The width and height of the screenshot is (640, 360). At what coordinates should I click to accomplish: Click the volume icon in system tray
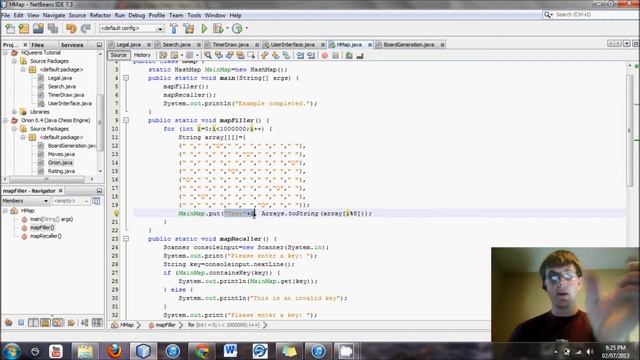(590, 351)
